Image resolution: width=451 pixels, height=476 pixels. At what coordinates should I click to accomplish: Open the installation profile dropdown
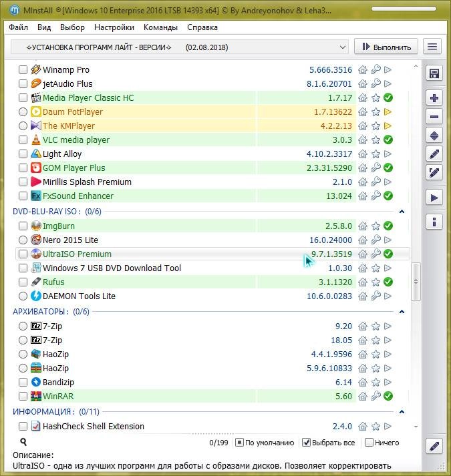click(x=179, y=47)
